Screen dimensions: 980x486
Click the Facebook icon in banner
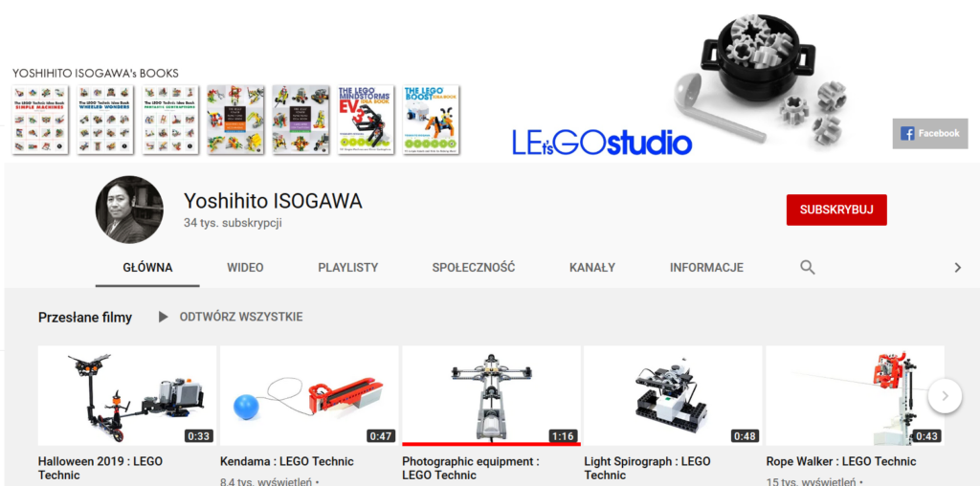pos(907,133)
